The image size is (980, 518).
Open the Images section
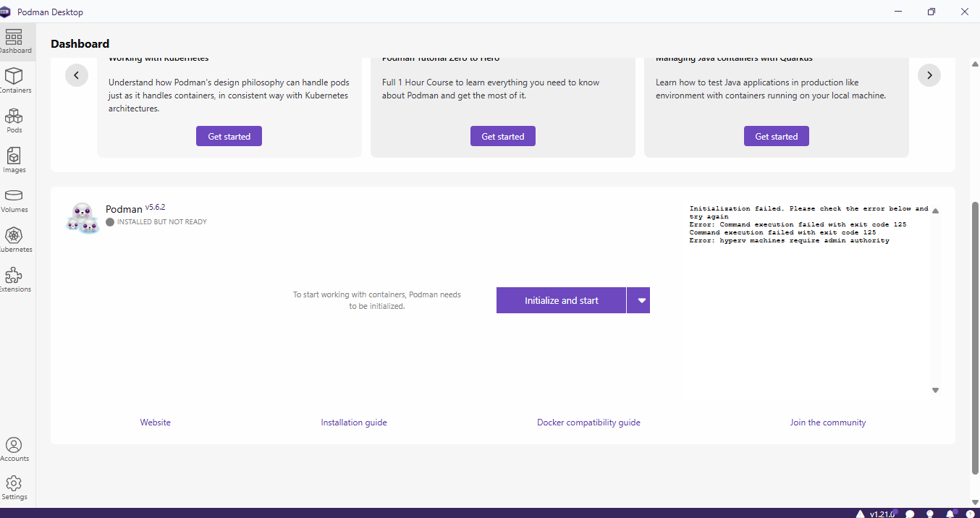[x=14, y=160]
